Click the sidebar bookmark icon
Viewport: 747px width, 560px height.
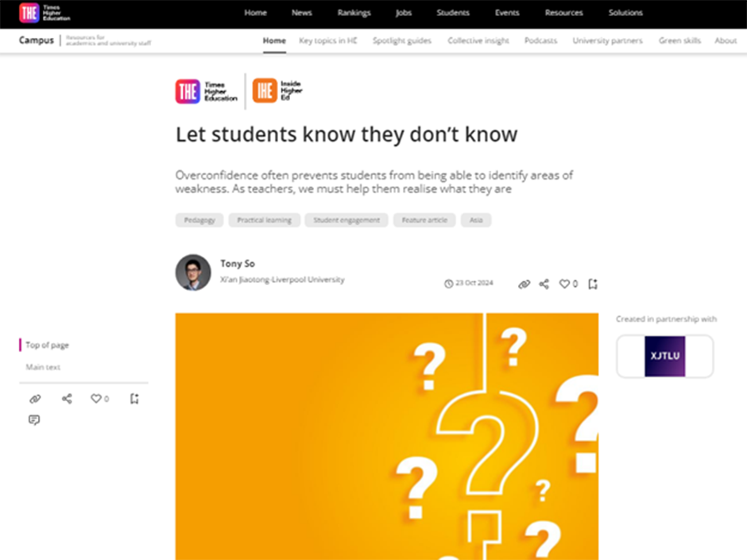[134, 399]
